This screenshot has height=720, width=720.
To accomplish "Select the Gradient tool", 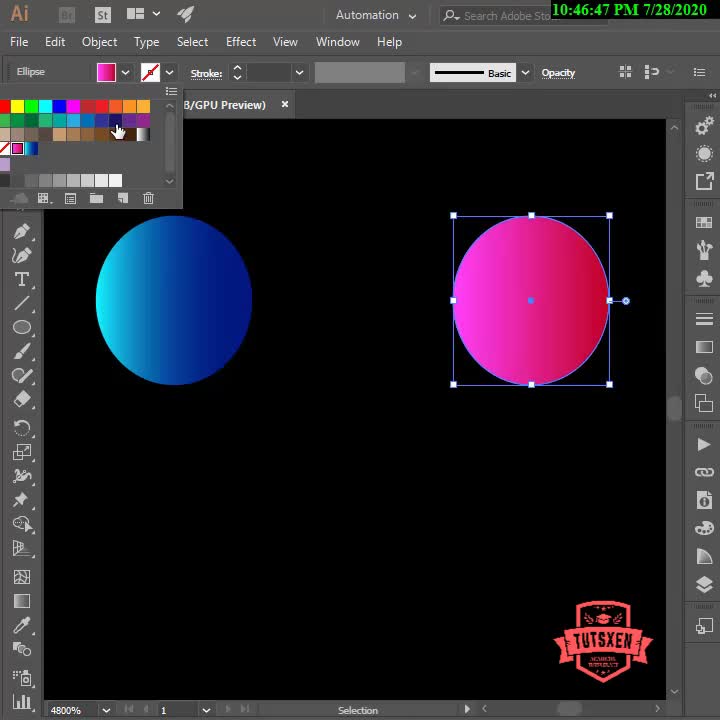I will pos(21,602).
